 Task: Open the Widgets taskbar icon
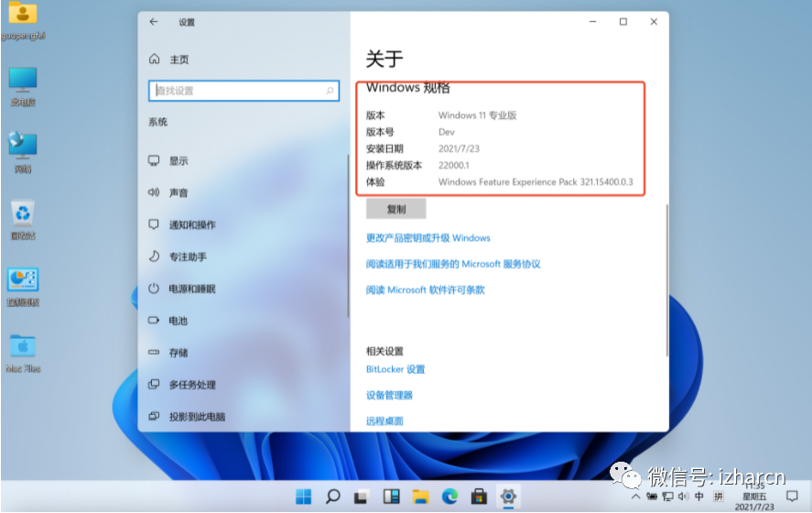391,497
